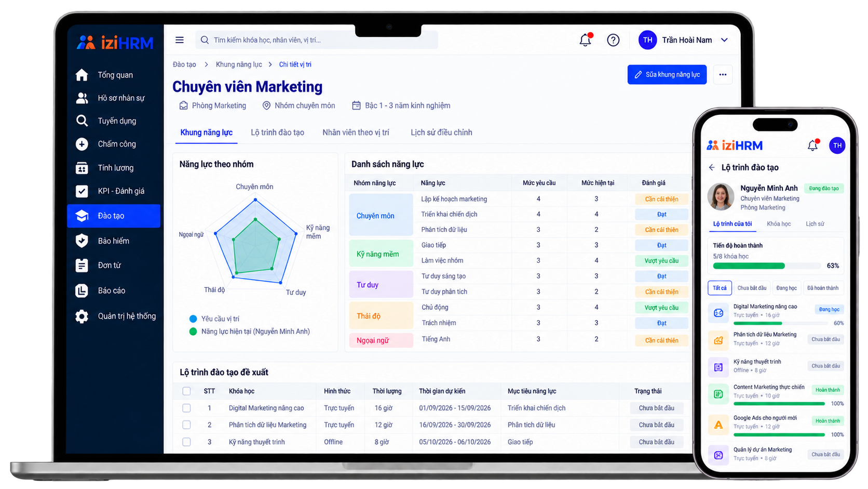Tick the select-all checkbox in course table header
Image resolution: width=868 pixels, height=489 pixels.
click(x=186, y=391)
